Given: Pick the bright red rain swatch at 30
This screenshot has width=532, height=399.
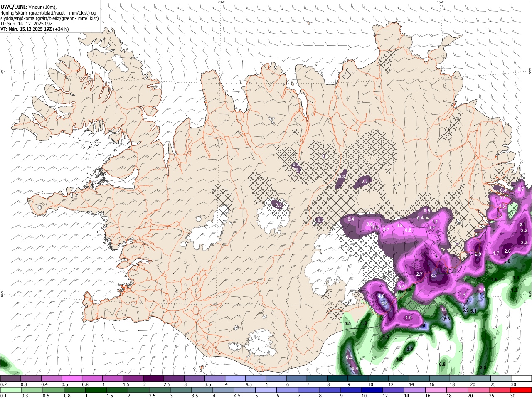Looking at the screenshot, I should 521,390.
